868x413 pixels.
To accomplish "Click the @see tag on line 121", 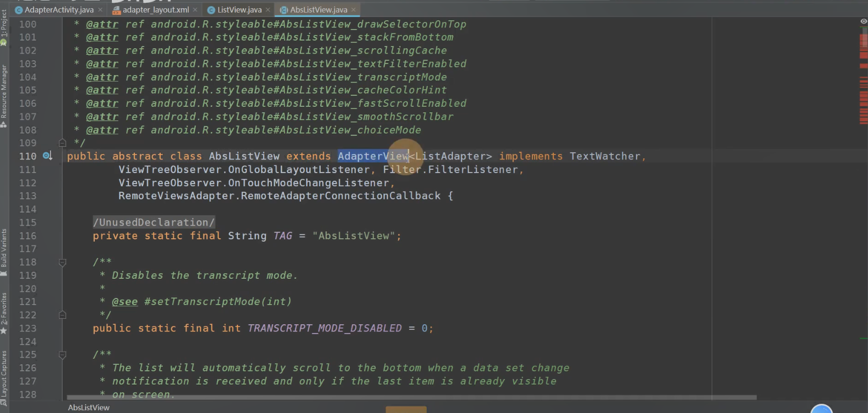I will point(124,302).
